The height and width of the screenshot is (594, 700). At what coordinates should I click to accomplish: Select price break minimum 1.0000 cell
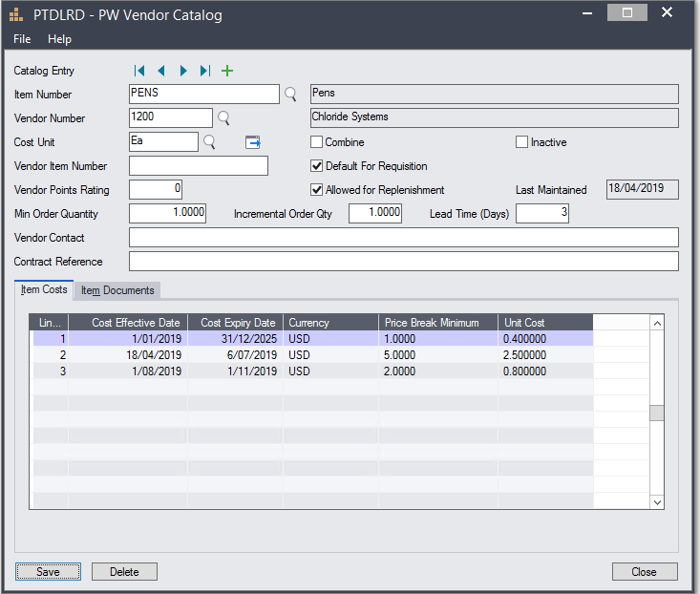(x=439, y=339)
